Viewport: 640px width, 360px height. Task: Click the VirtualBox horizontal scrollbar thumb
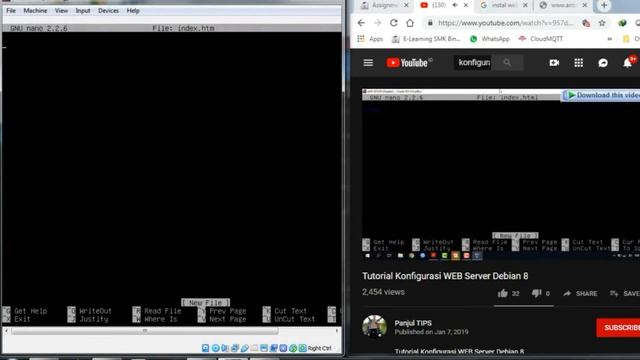tap(145, 331)
